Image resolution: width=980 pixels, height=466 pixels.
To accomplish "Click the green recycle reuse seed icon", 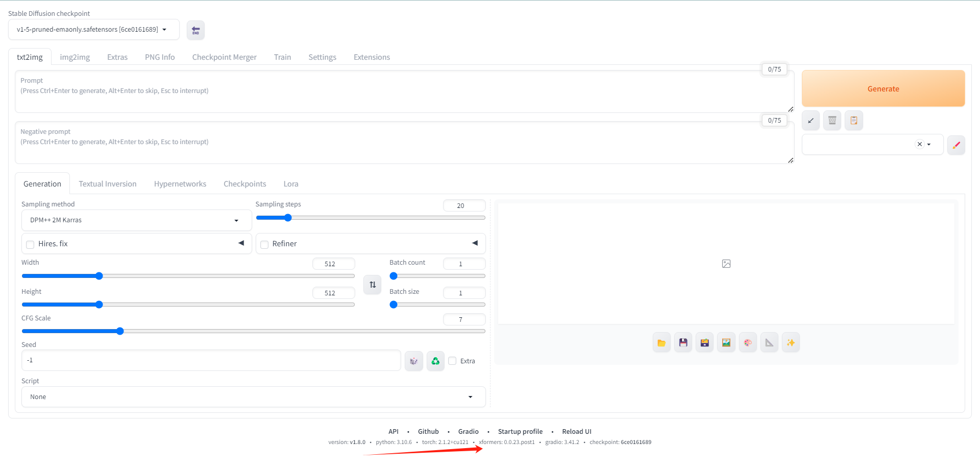I will coord(435,361).
